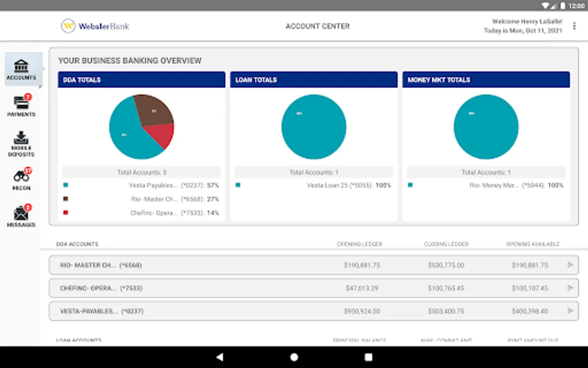The height and width of the screenshot is (368, 588).
Task: Click 'Your Business Banking Overview' heading
Action: [x=130, y=61]
